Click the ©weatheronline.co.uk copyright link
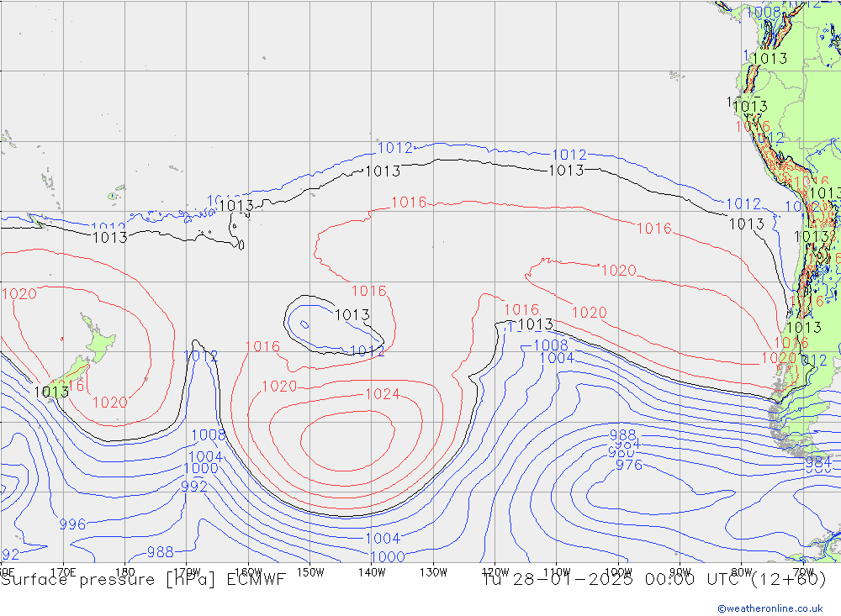 coord(770,608)
